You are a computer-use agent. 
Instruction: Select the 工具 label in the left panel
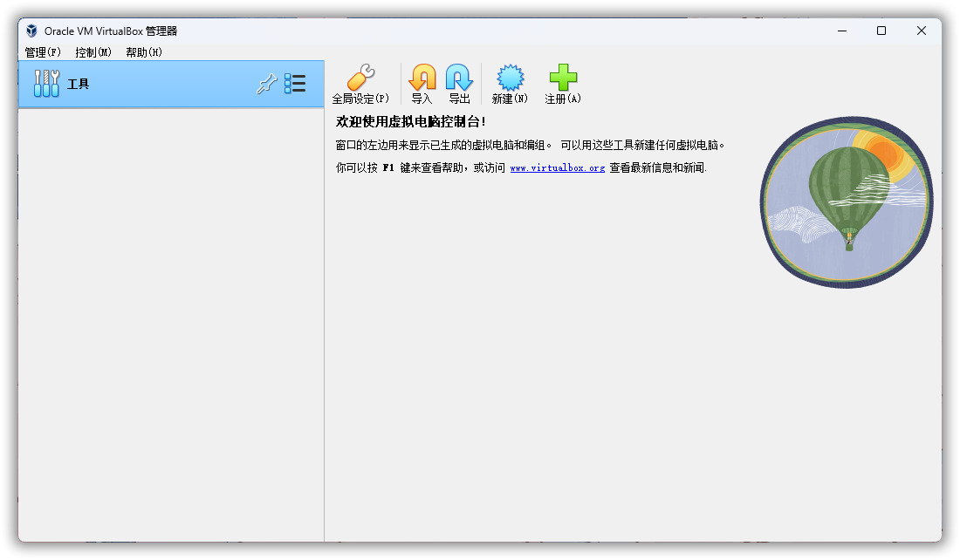pyautogui.click(x=79, y=85)
